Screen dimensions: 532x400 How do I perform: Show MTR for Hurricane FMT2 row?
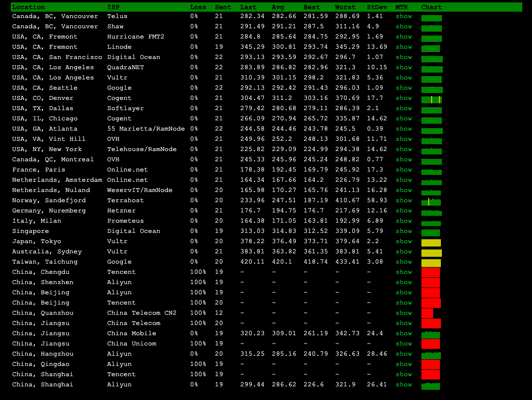404,37
